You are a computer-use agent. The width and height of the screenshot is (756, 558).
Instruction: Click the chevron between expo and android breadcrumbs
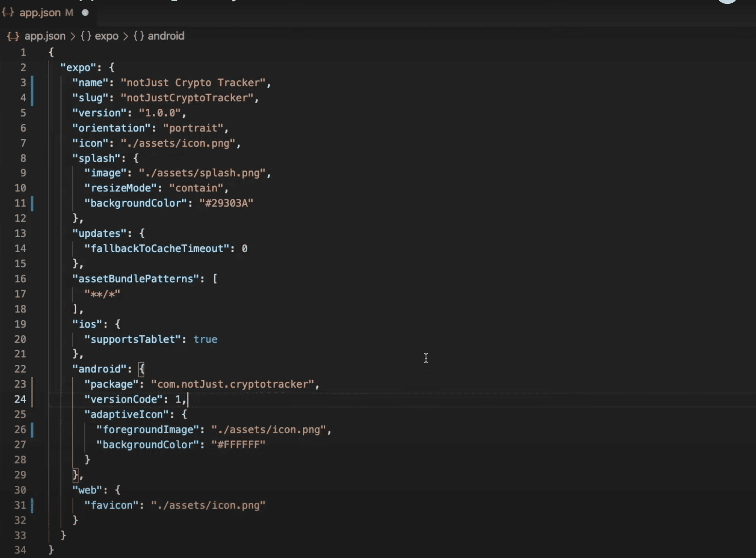coord(125,36)
